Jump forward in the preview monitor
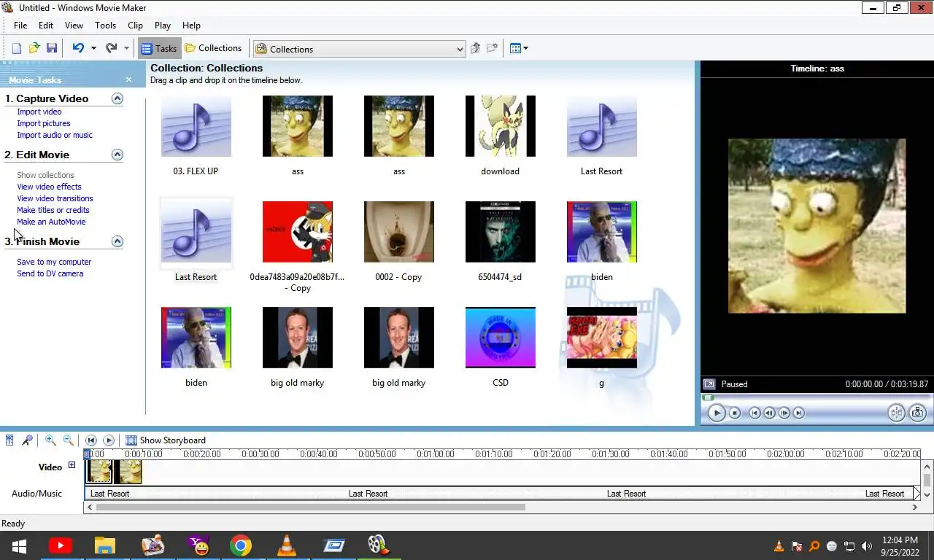 point(799,413)
